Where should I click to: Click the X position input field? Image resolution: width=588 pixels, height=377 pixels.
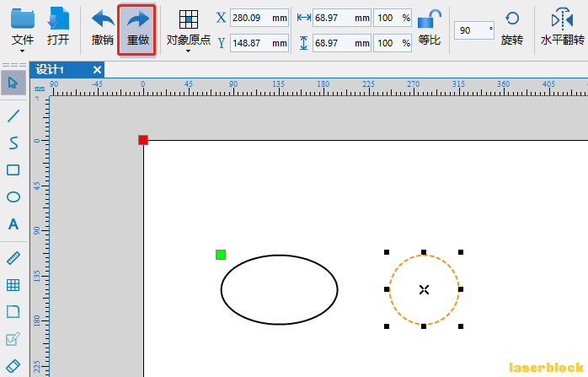click(259, 18)
